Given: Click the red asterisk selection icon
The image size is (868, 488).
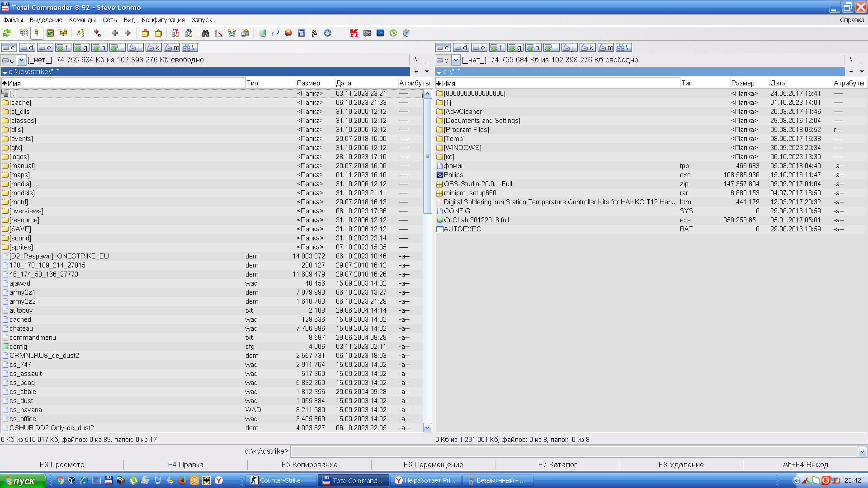Looking at the screenshot, I should [x=97, y=33].
